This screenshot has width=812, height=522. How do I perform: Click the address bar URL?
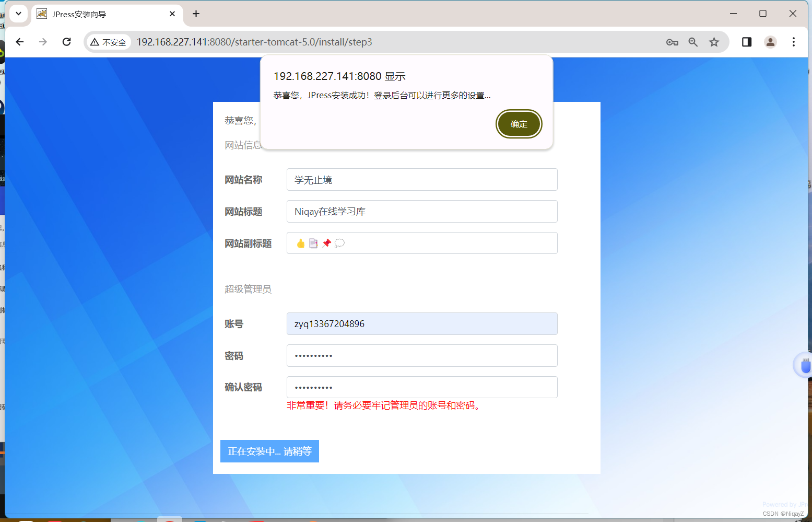click(x=254, y=42)
